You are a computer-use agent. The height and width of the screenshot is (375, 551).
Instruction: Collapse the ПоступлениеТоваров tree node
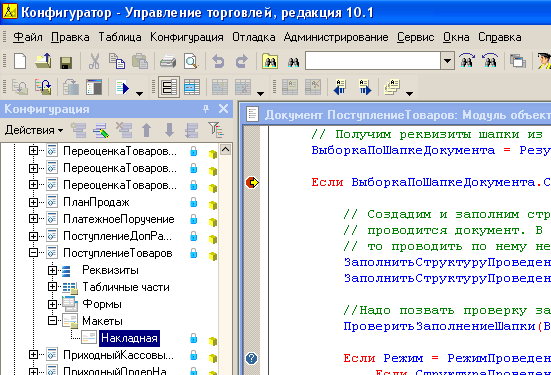[33, 252]
